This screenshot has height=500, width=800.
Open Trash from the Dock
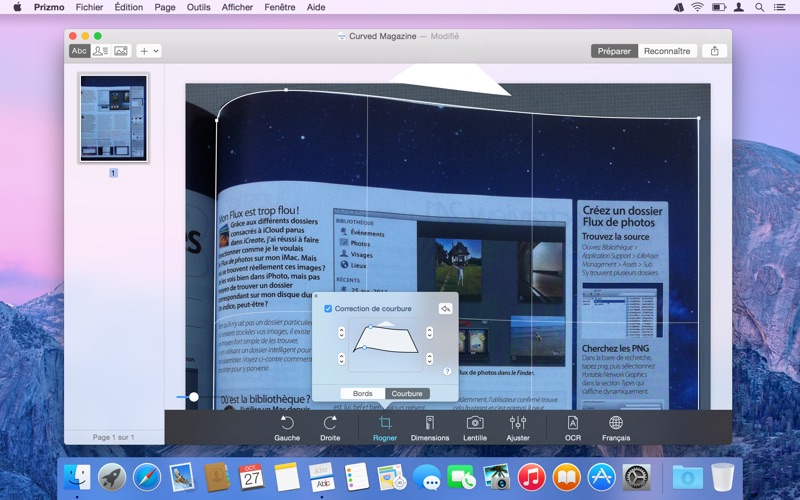point(722,477)
